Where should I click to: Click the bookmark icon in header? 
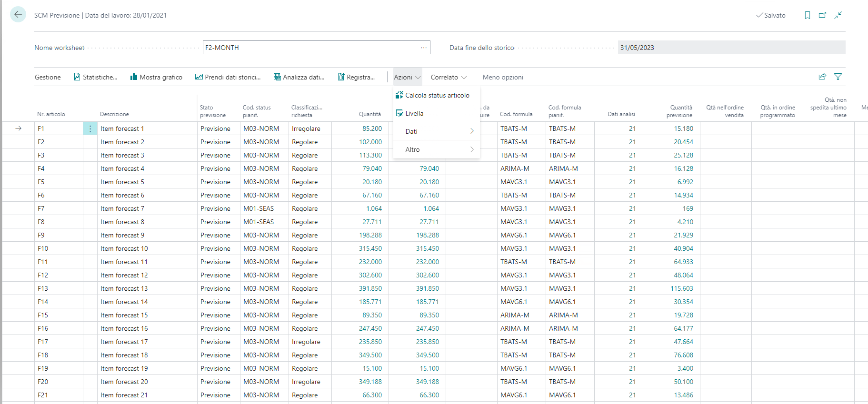pyautogui.click(x=807, y=15)
